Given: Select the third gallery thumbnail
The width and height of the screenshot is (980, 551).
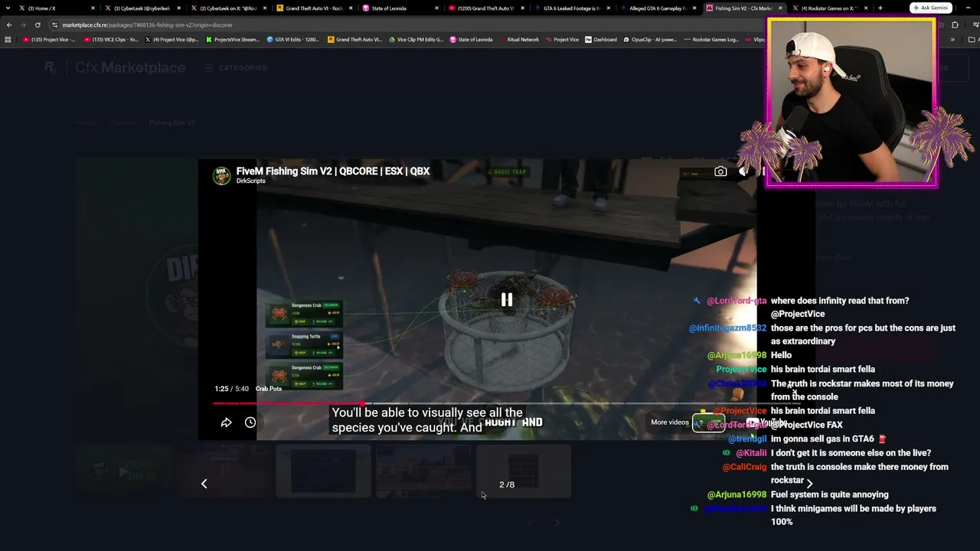Looking at the screenshot, I should click(x=324, y=471).
